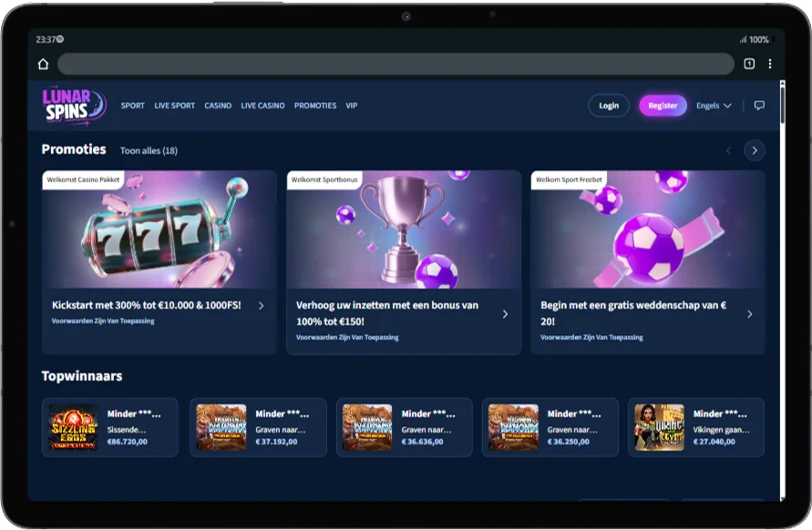Click Verhoog uw inzetten bonus text
This screenshot has width=812, height=530.
coord(387,313)
